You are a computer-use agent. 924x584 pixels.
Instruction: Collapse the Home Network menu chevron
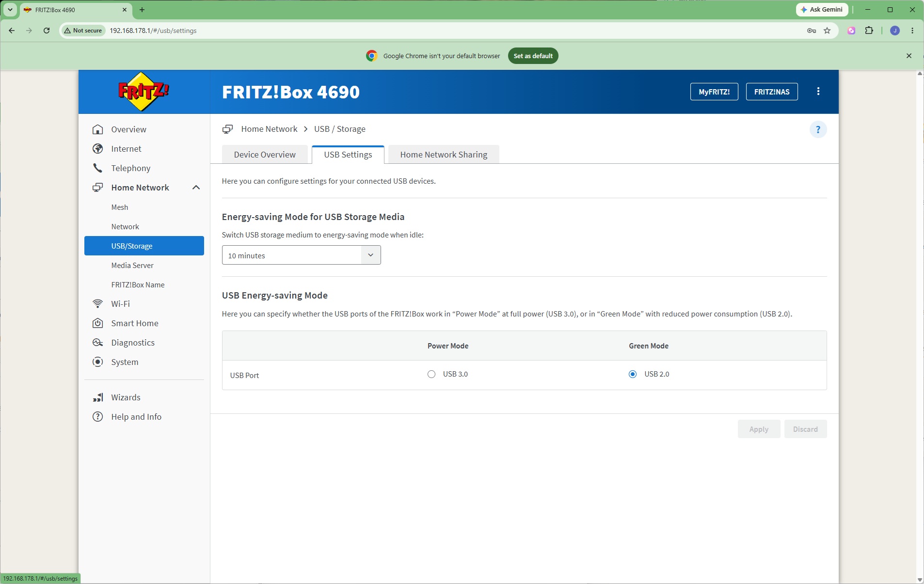click(x=196, y=188)
